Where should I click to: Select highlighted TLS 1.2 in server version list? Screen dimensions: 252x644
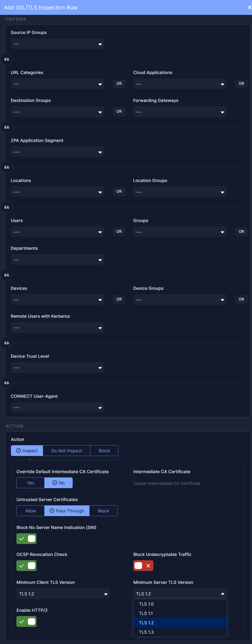pyautogui.click(x=180, y=623)
